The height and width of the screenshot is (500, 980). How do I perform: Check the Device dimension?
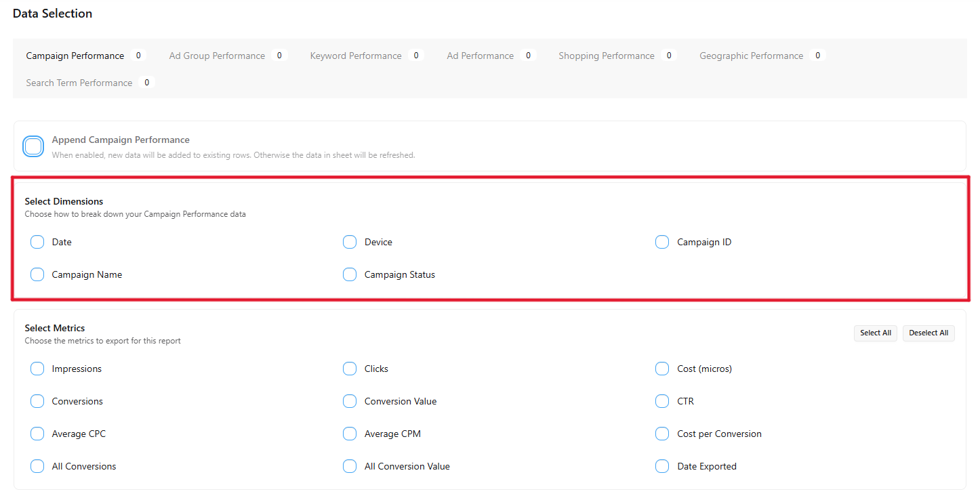350,242
